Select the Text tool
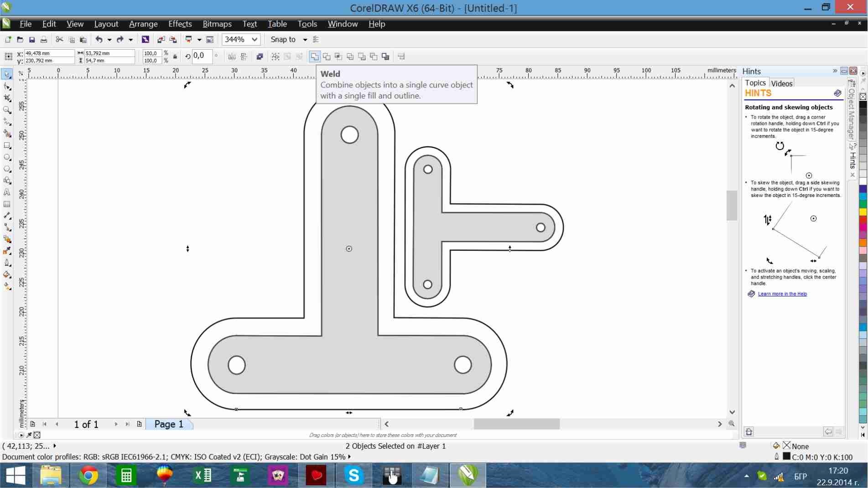Image resolution: width=868 pixels, height=488 pixels. click(7, 192)
